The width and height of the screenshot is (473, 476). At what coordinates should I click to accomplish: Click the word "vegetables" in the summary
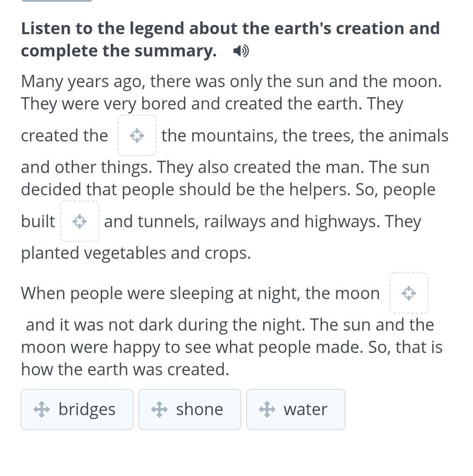tap(125, 254)
